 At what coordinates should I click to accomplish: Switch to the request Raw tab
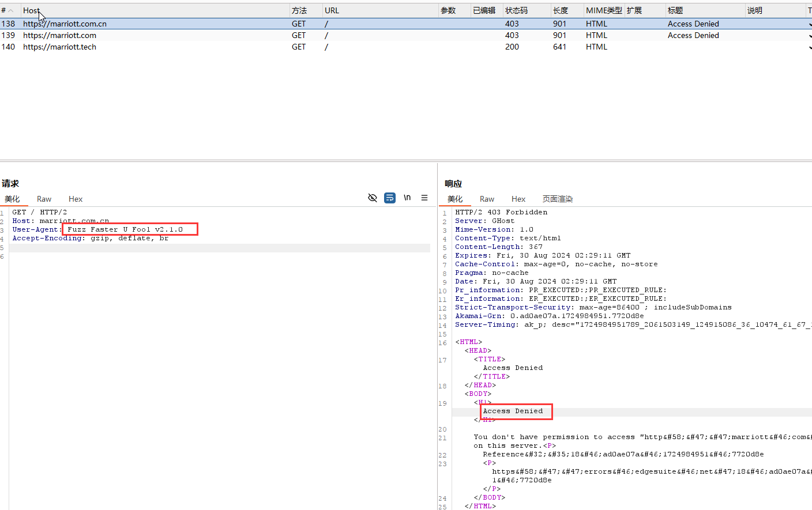[x=44, y=199]
